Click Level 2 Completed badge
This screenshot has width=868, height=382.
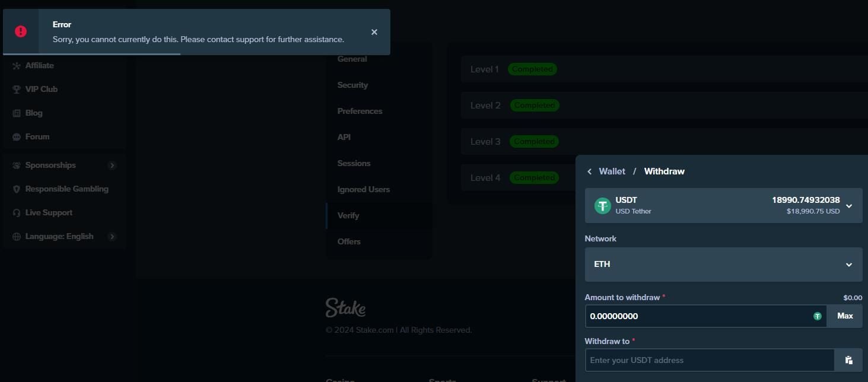pyautogui.click(x=535, y=106)
